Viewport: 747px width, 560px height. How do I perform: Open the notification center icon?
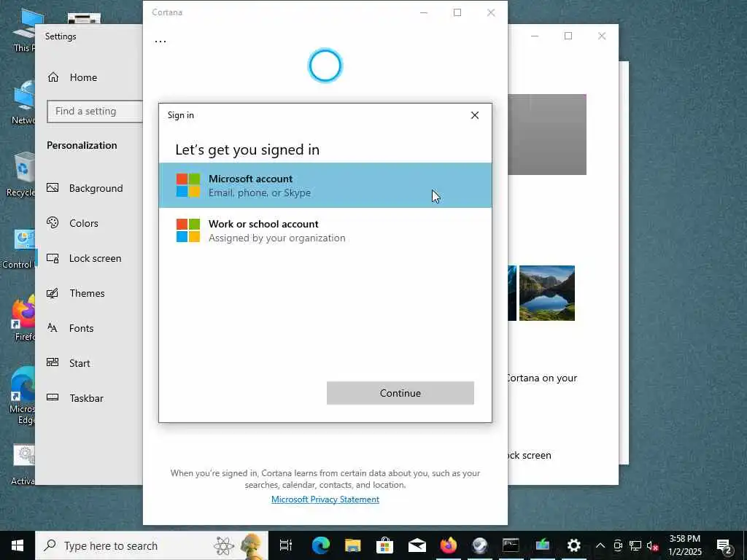point(724,545)
